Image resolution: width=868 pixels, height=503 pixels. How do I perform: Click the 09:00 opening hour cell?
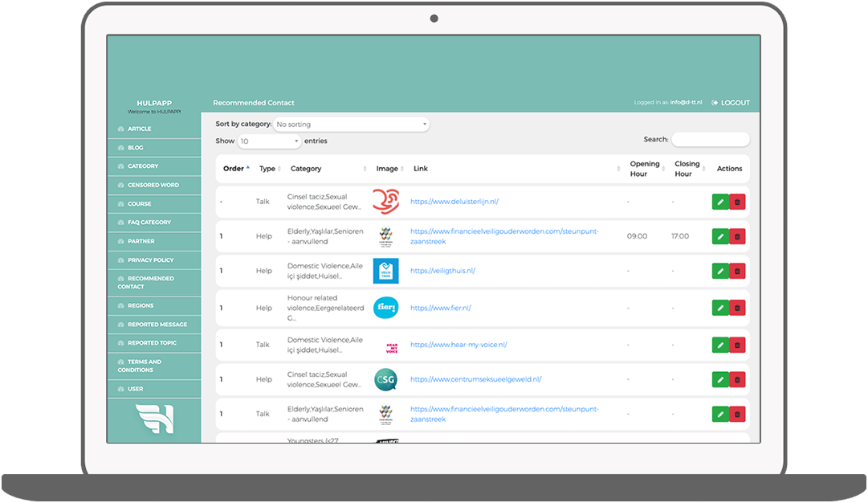point(638,236)
